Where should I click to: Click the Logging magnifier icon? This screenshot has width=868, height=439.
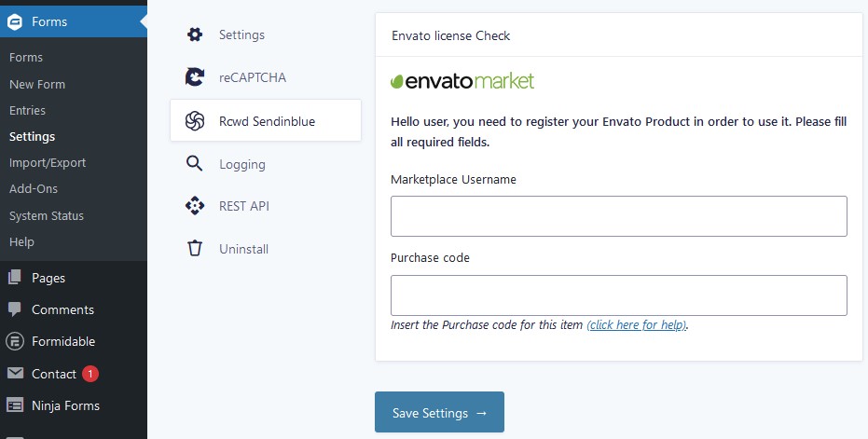coord(195,164)
